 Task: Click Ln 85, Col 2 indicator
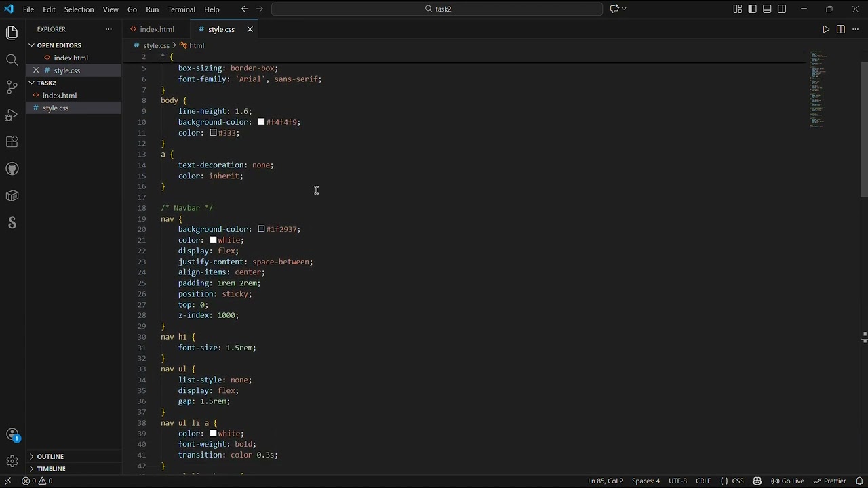coord(606,481)
